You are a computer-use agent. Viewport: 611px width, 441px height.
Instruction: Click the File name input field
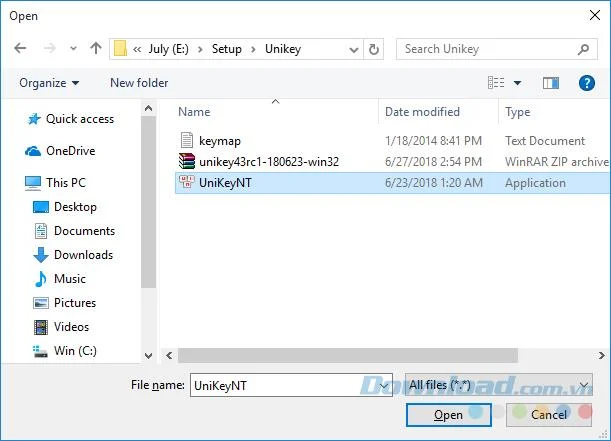(291, 385)
